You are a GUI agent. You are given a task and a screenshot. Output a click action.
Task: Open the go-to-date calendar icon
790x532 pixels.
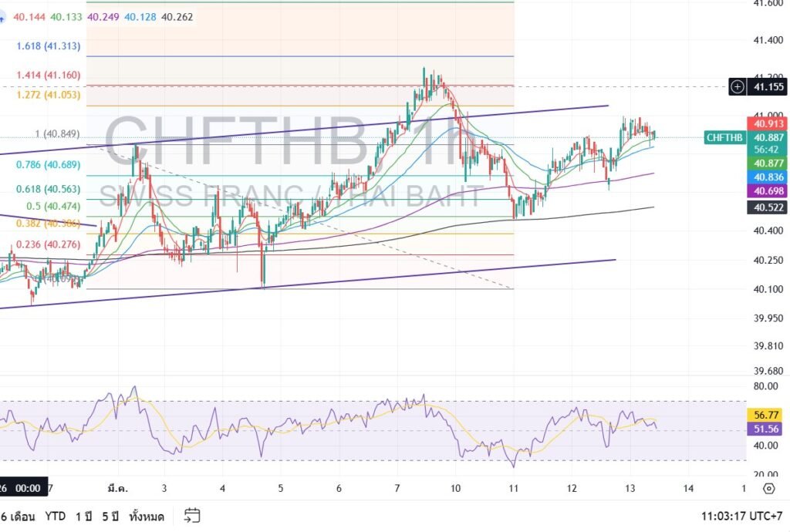click(192, 516)
